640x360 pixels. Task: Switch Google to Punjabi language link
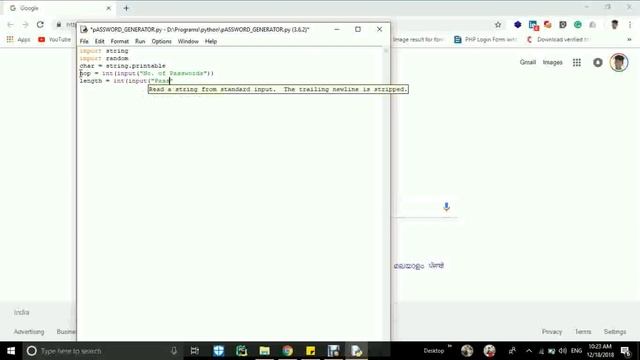tap(436, 265)
